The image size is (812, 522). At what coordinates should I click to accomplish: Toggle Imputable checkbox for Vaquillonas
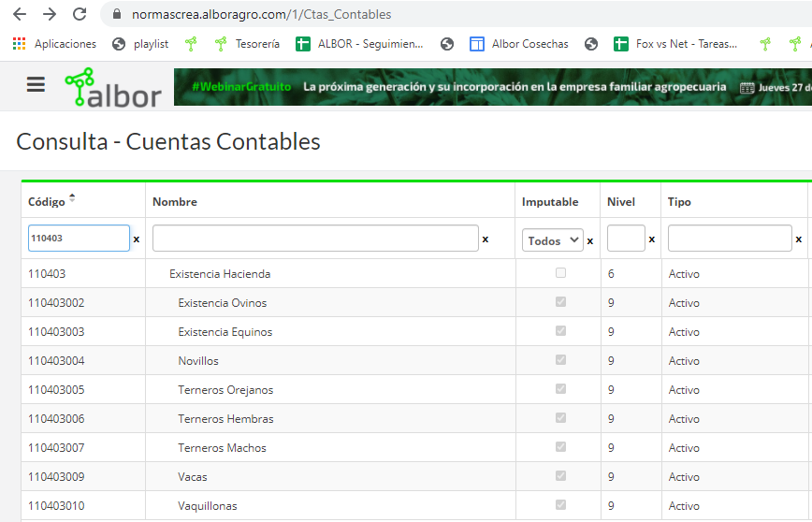(x=560, y=505)
